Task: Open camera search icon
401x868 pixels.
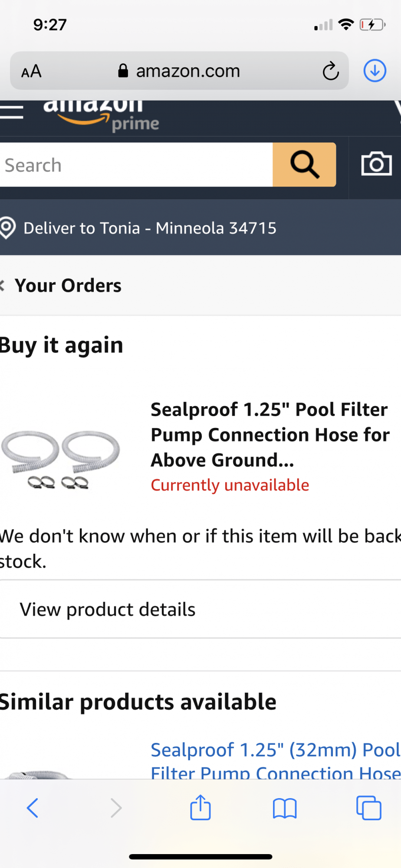Action: coord(376,164)
